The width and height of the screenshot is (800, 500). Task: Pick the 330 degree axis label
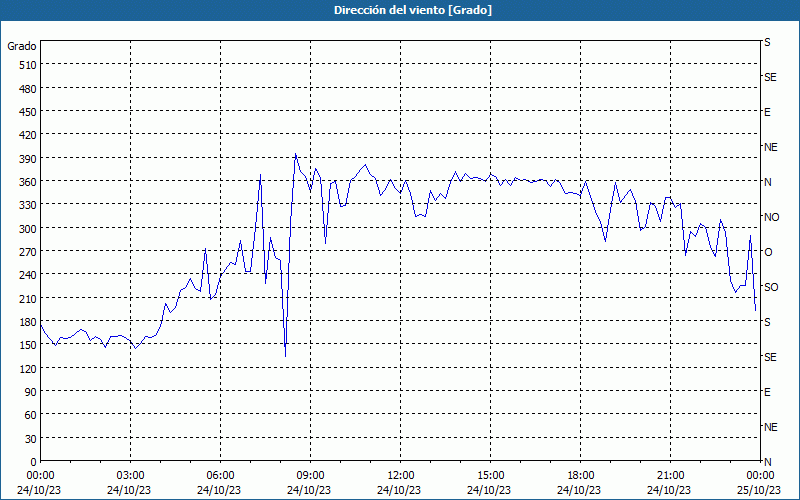pos(29,205)
